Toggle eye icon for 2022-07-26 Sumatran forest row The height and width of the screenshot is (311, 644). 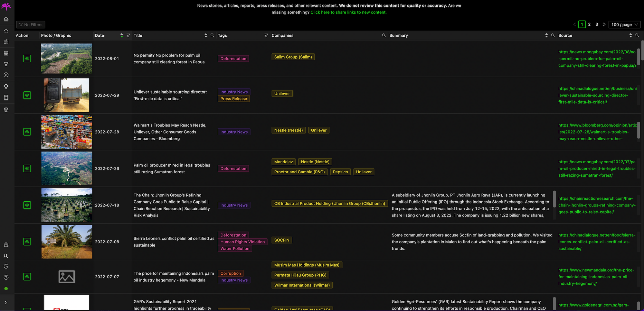(27, 169)
